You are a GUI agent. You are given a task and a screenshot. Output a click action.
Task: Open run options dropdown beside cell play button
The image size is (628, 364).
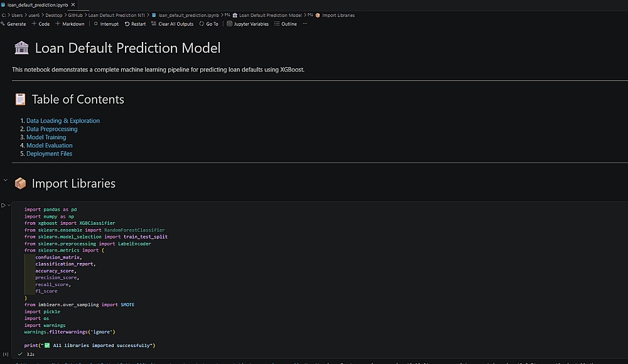point(9,205)
